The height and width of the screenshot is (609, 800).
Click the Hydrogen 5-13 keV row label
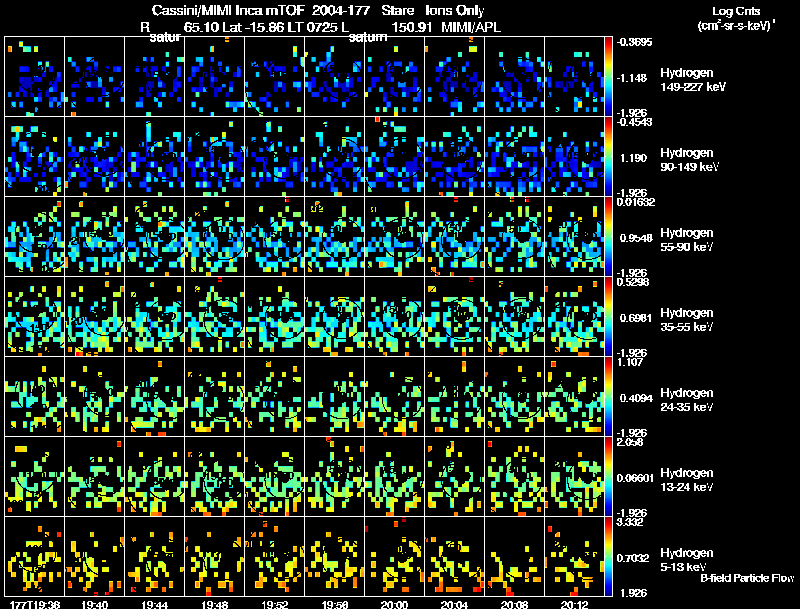[687, 560]
